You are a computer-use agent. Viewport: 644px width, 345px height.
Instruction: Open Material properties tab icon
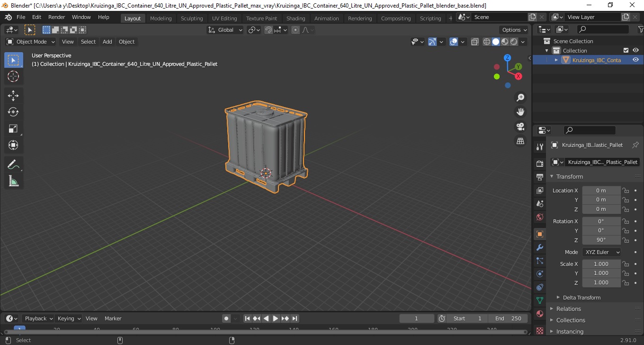click(x=540, y=314)
